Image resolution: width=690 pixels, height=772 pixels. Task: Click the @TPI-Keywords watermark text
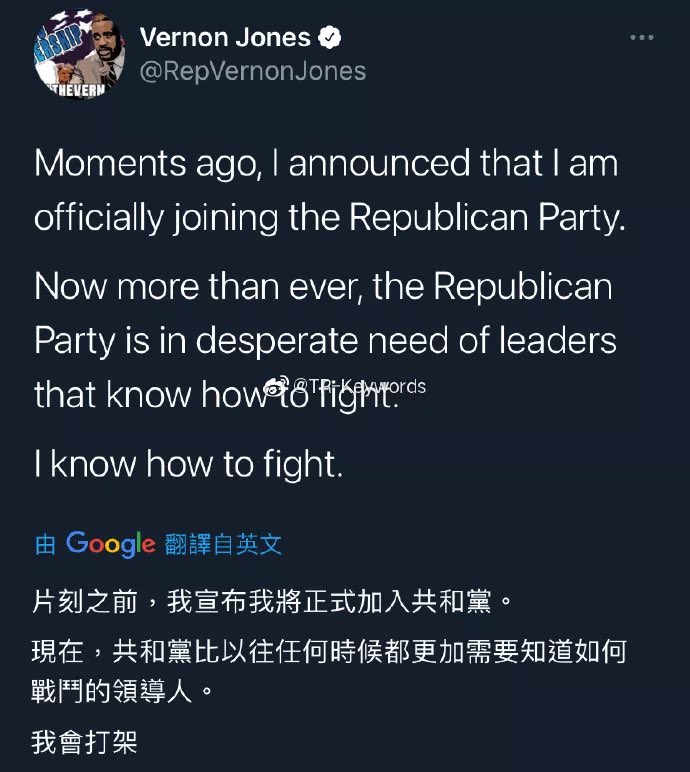(360, 387)
